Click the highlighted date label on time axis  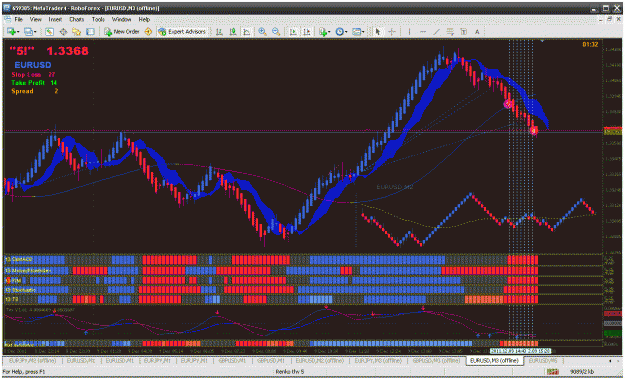(x=520, y=351)
